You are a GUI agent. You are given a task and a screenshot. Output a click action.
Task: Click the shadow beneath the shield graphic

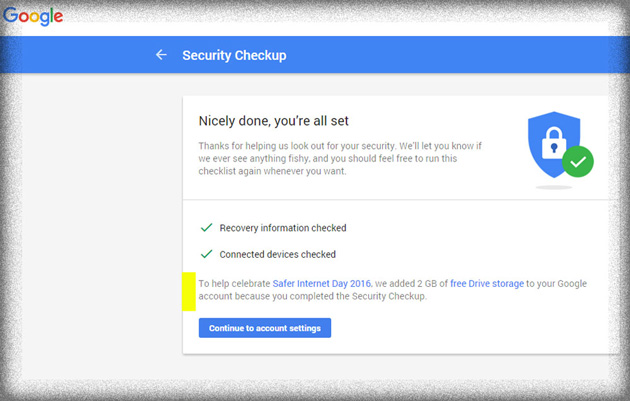pos(553,186)
